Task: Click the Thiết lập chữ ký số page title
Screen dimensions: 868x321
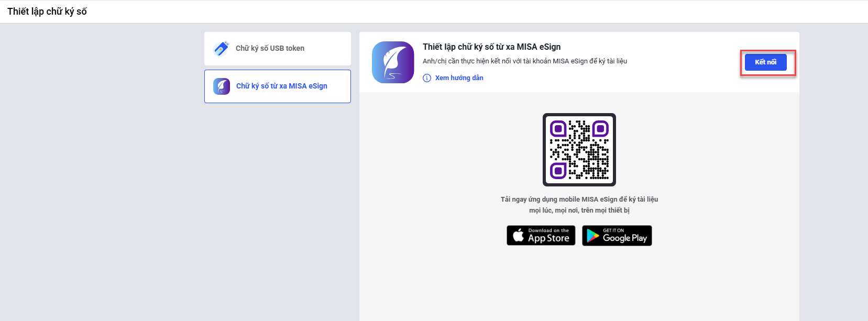Action: [47, 12]
